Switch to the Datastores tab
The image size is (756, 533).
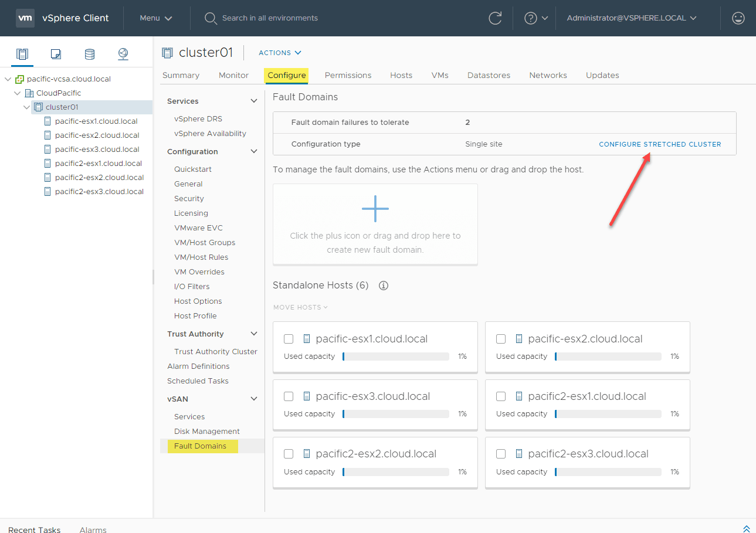(x=489, y=75)
